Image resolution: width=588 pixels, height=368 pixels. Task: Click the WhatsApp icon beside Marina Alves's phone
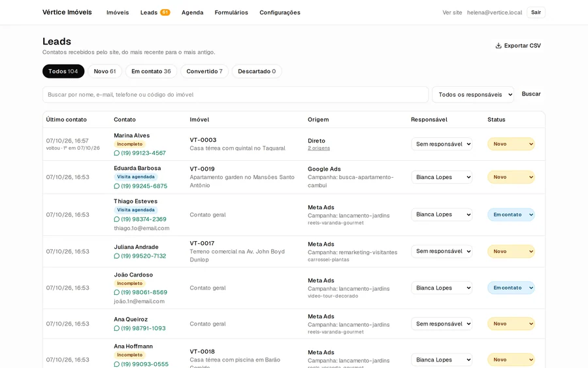tap(117, 153)
